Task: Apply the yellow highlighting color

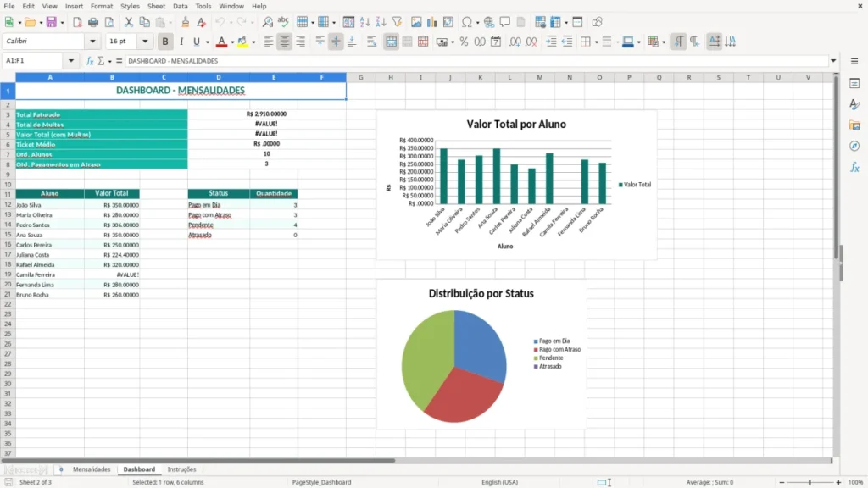Action: (x=242, y=42)
